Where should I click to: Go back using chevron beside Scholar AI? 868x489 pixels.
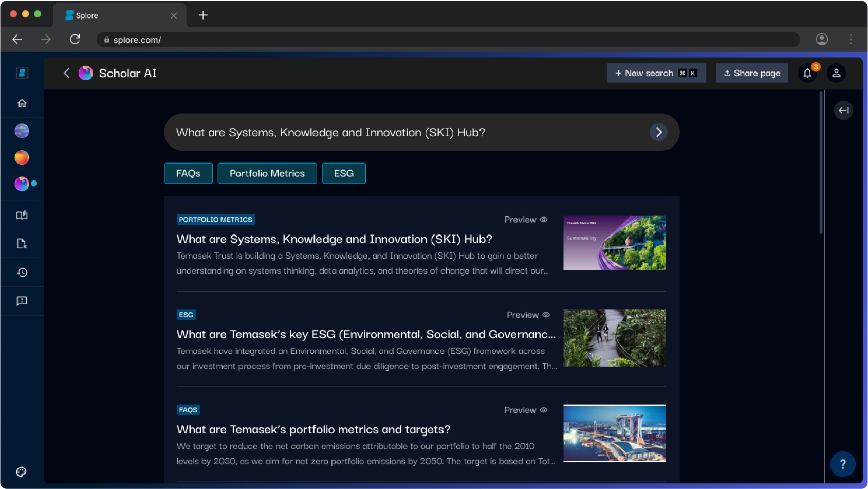click(x=66, y=73)
